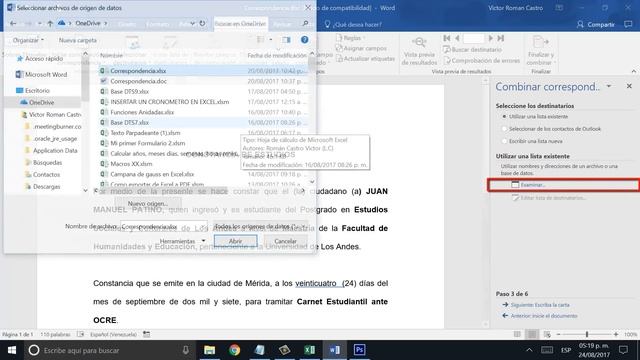Open Word comments icon beside Compartir
The height and width of the screenshot is (360, 640).
[628, 24]
